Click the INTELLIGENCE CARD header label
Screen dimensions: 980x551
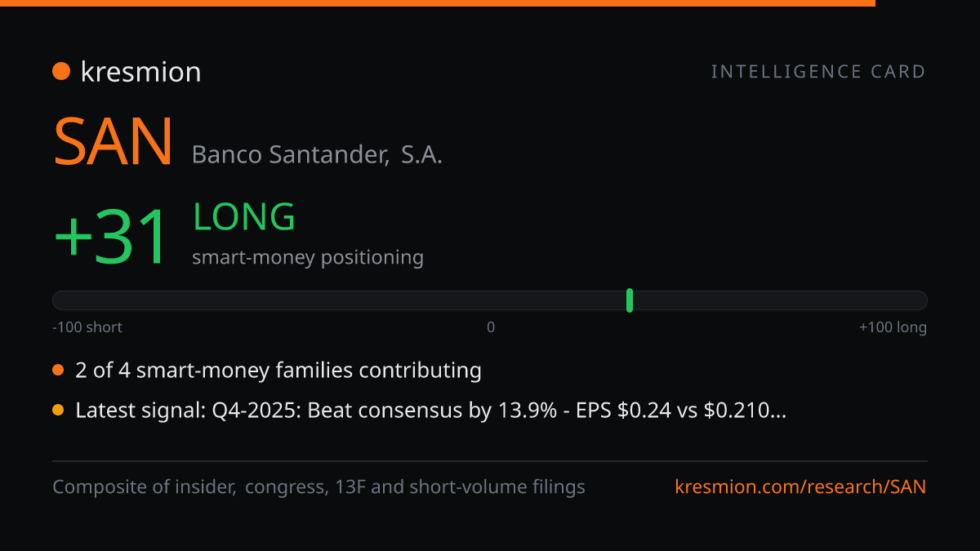818,72
